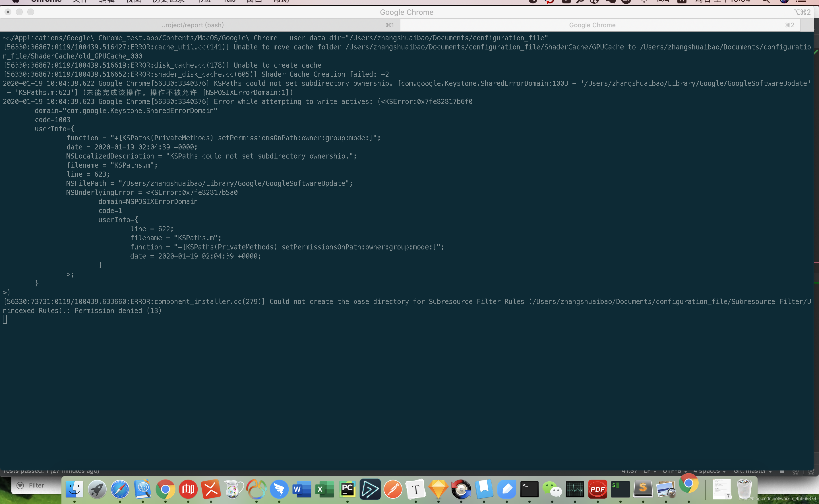Open PyCharm PC icon in dock

(347, 489)
